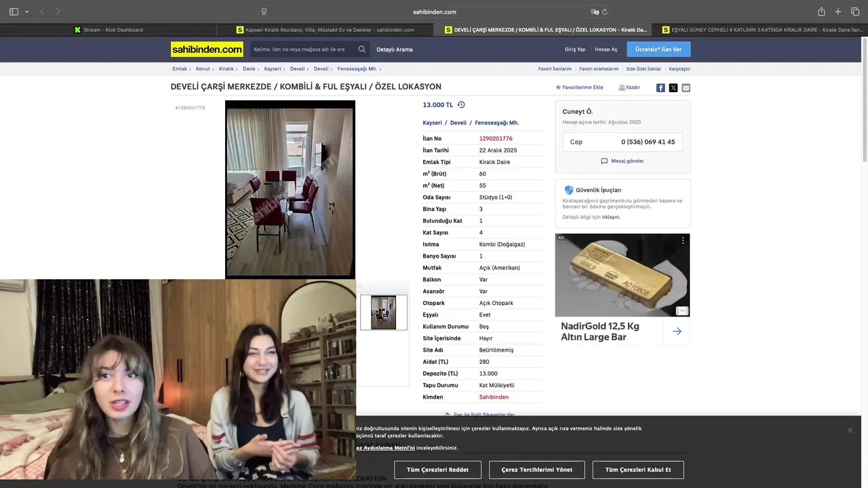Click the Güvenlik İpuçları shield icon
Image resolution: width=868 pixels, height=488 pixels.
[x=569, y=190]
